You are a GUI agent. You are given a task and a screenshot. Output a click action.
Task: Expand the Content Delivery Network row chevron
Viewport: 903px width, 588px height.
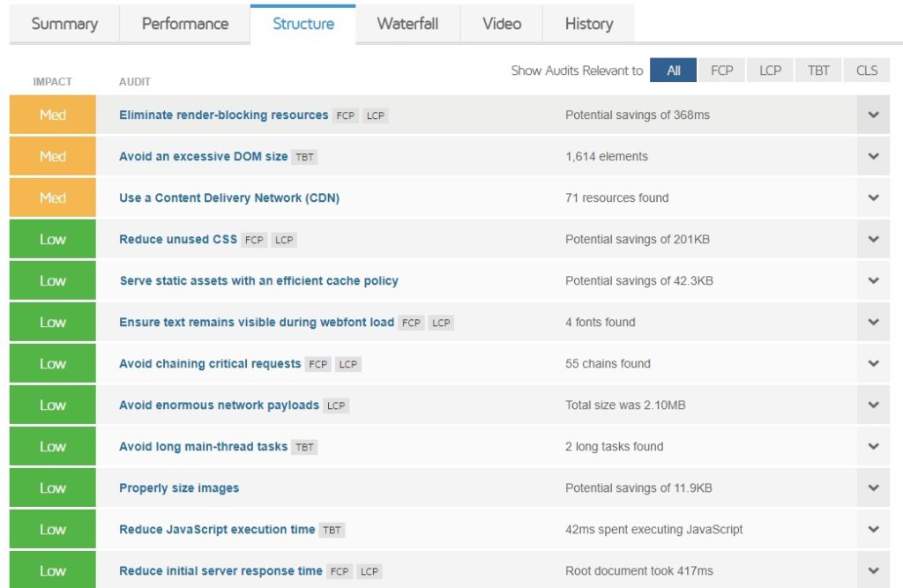tap(874, 197)
